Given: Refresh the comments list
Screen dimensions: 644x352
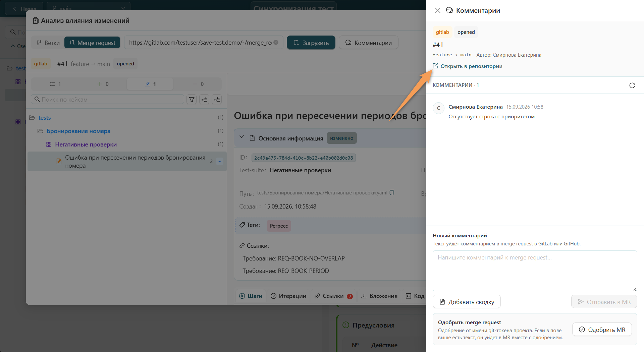Looking at the screenshot, I should click(x=632, y=85).
